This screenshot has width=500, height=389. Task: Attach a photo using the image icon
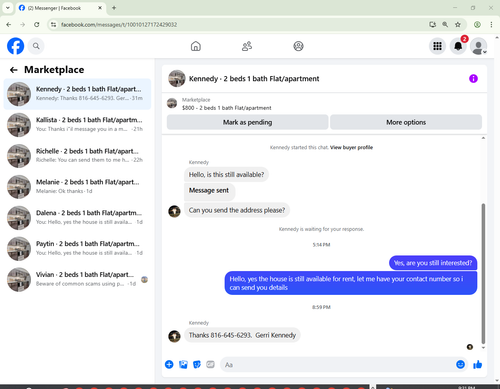pos(183,364)
